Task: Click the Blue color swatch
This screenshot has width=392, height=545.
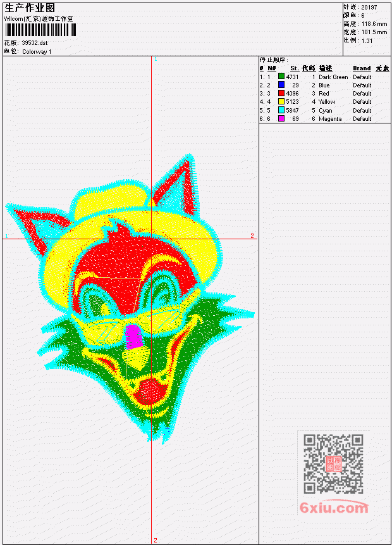Action: pyautogui.click(x=281, y=85)
